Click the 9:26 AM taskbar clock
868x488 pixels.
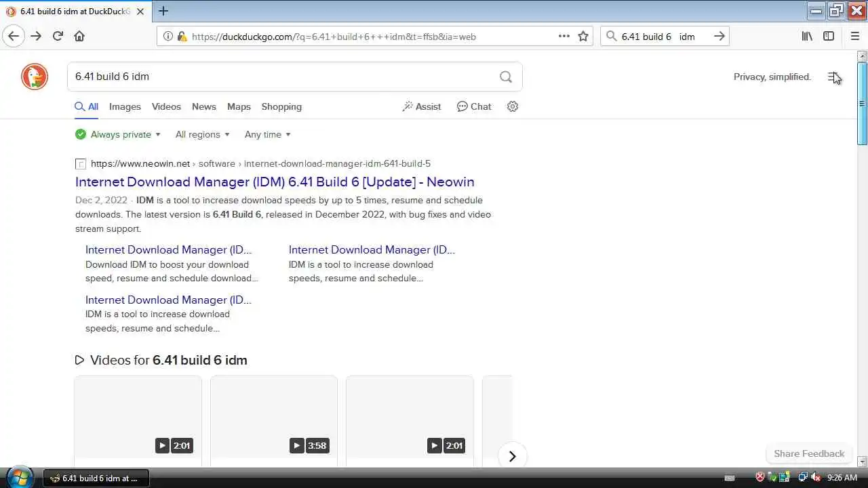842,478
